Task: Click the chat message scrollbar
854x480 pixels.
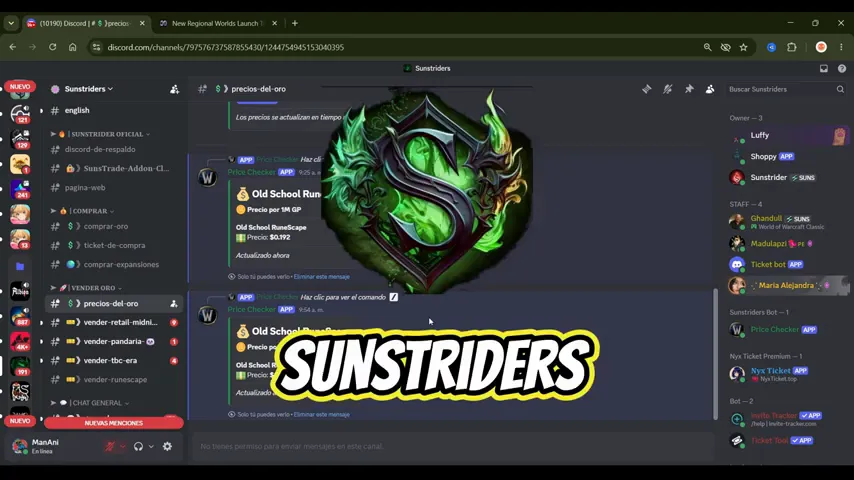Action: click(716, 354)
